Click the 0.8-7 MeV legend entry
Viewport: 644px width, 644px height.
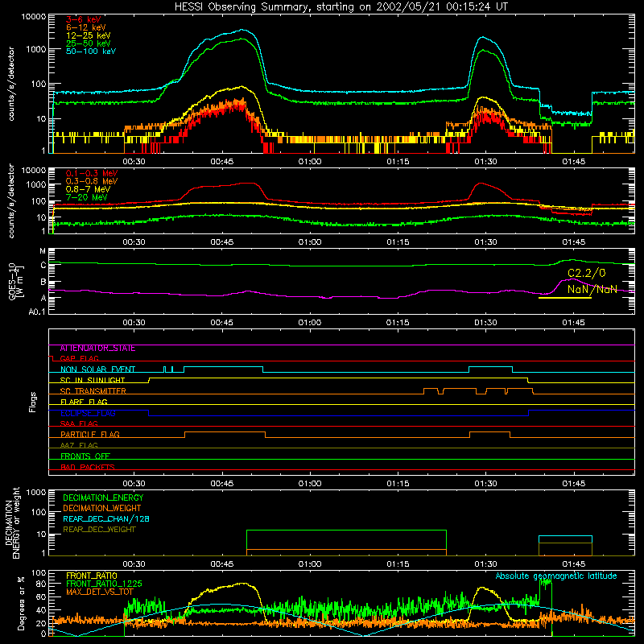point(88,189)
